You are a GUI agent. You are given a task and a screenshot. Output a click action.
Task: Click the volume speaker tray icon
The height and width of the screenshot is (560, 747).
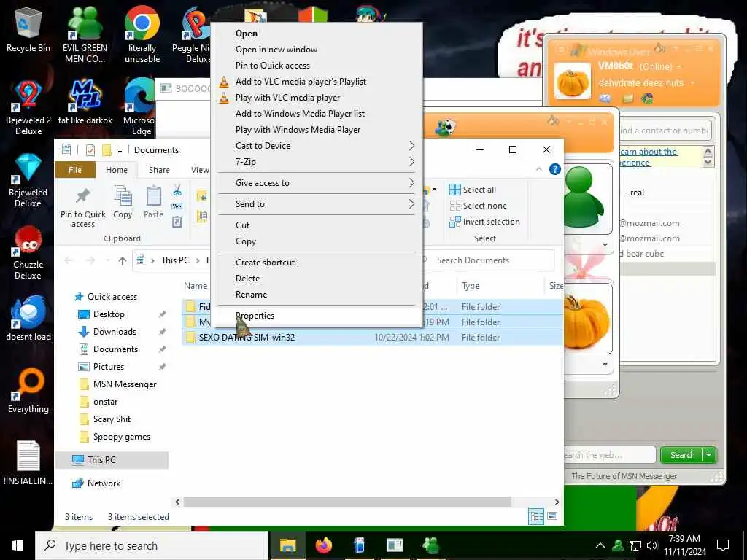[x=652, y=545]
